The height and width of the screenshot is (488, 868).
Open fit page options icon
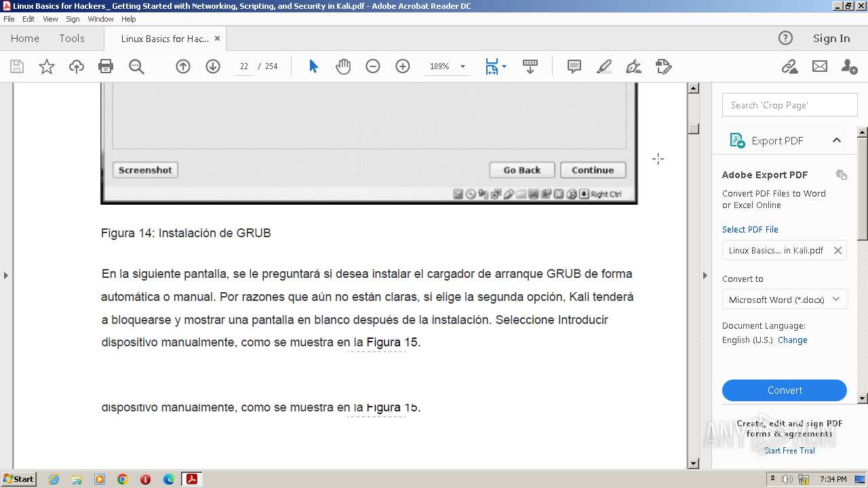coord(492,66)
